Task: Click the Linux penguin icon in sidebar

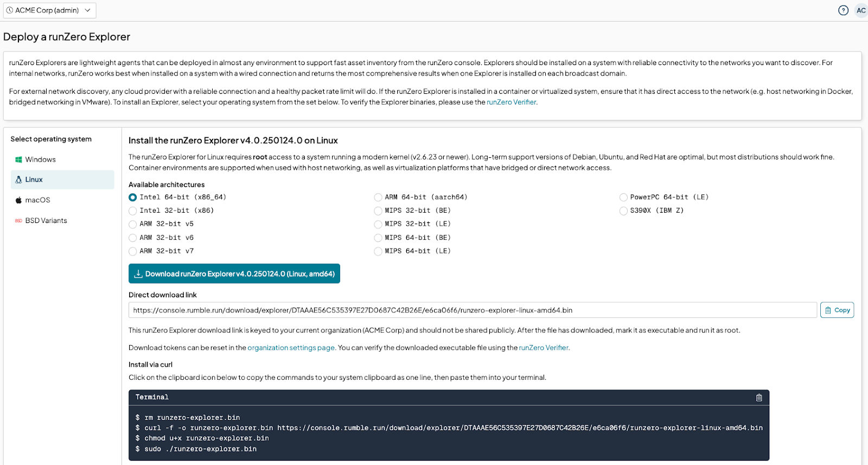Action: (18, 180)
